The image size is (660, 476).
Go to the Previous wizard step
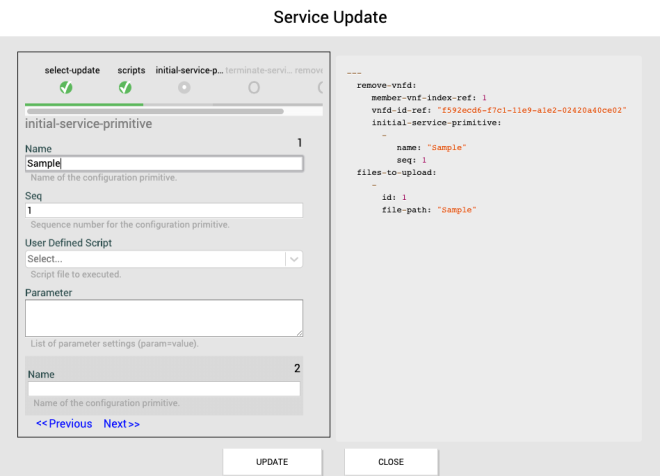click(64, 424)
